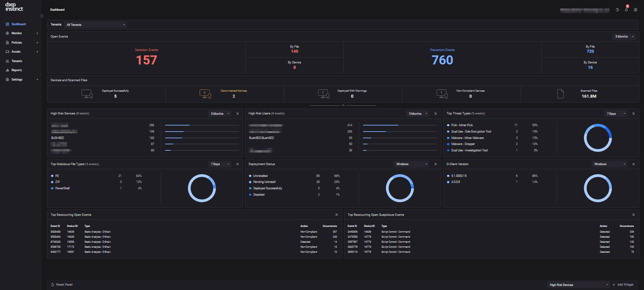Click the BushSEC\BushSEC user progress bar
This screenshot has width=644, height=290.
pyautogui.click(x=400, y=138)
